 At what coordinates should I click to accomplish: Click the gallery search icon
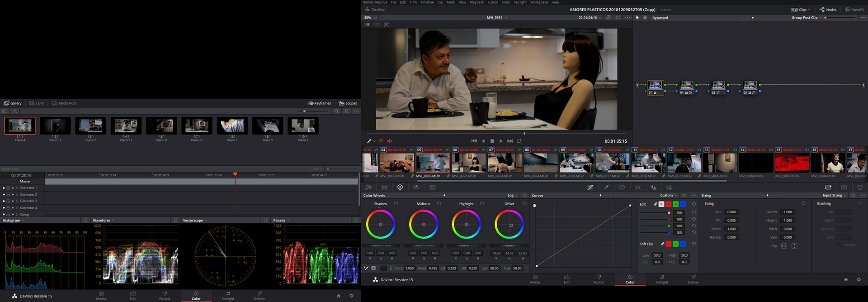[336, 111]
